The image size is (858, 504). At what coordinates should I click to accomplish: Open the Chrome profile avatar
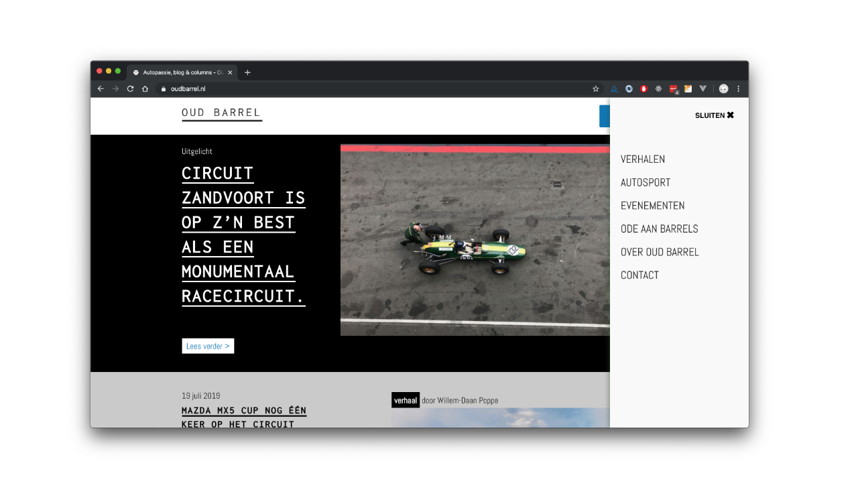(723, 88)
